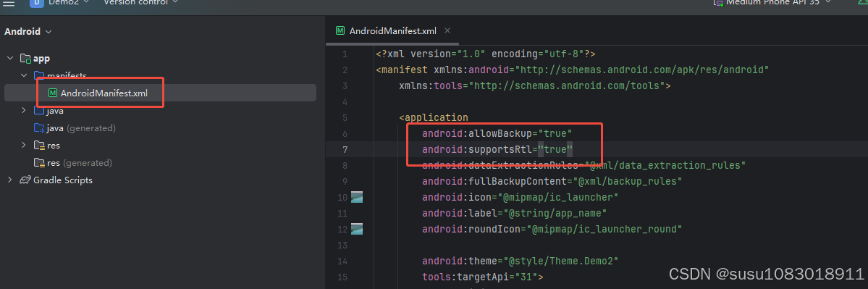
Task: Select the res (generated) tree item
Action: pyautogui.click(x=80, y=163)
